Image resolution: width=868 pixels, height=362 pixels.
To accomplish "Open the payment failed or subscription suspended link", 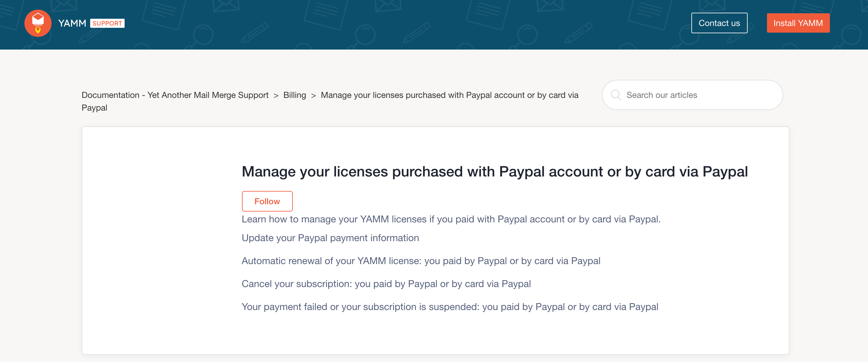I will pos(450,307).
